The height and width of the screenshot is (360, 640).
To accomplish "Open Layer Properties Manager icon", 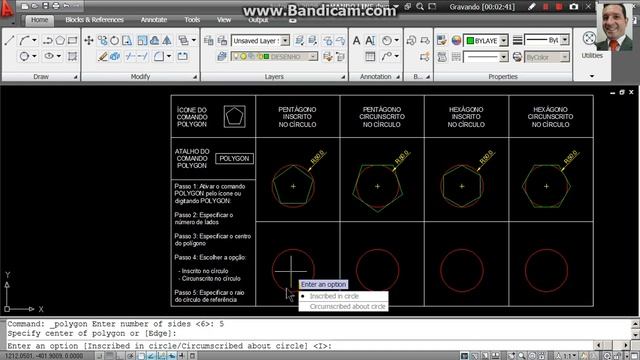I will 222,56.
